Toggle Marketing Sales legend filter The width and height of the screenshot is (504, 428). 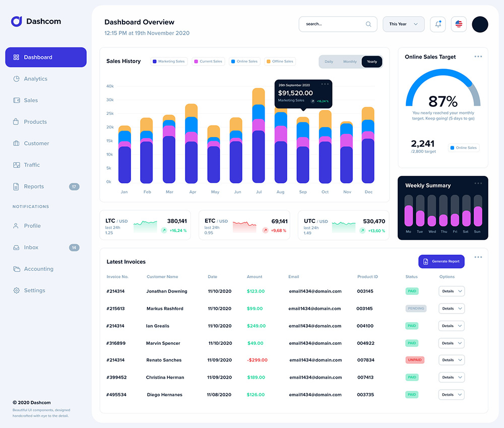point(169,62)
